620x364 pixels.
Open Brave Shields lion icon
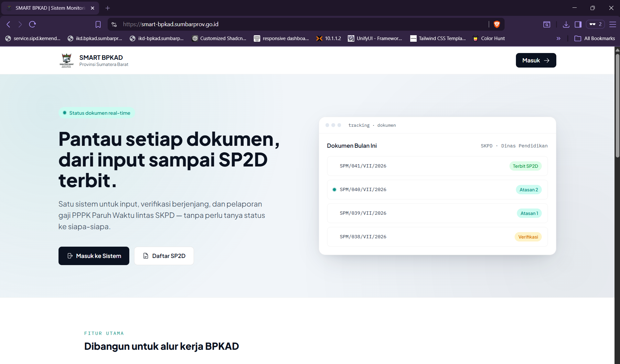coord(497,24)
